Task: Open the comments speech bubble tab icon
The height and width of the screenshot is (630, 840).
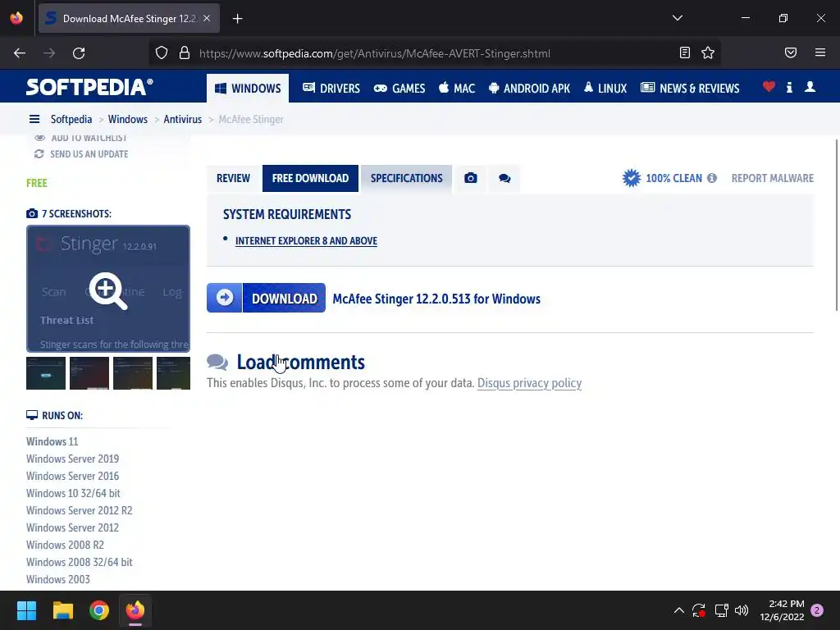Action: [x=504, y=178]
